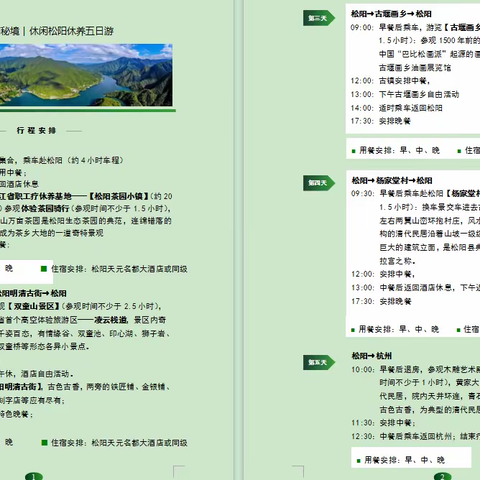Click '山万亩茶园是松阳生态茶园的典范'

click(x=62, y=221)
